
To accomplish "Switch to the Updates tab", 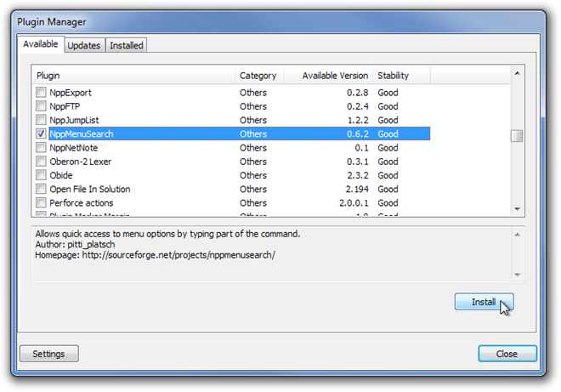I will tap(83, 45).
